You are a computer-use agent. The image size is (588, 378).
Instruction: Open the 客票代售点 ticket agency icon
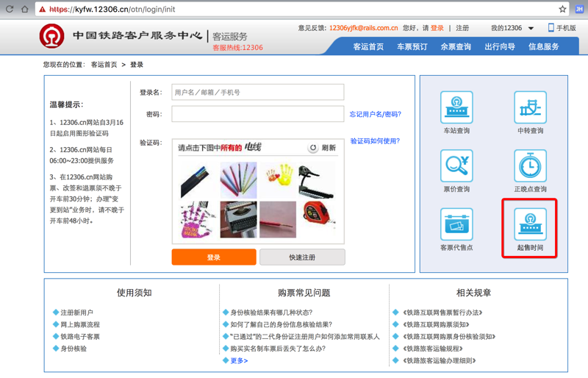pos(456,224)
